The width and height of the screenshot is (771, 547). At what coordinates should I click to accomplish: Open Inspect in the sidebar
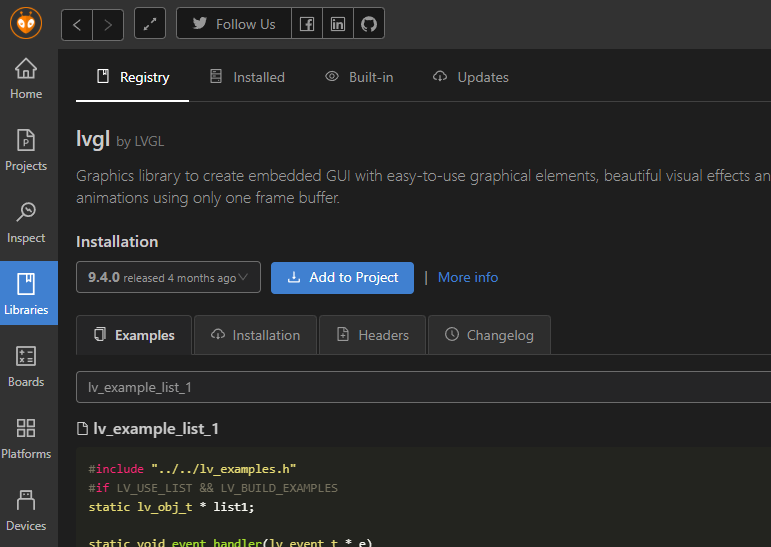(26, 223)
